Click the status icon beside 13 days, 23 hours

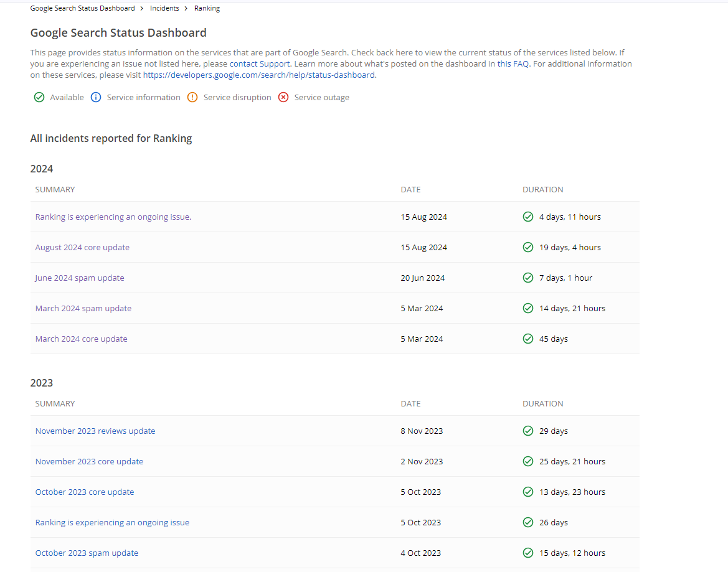(528, 492)
